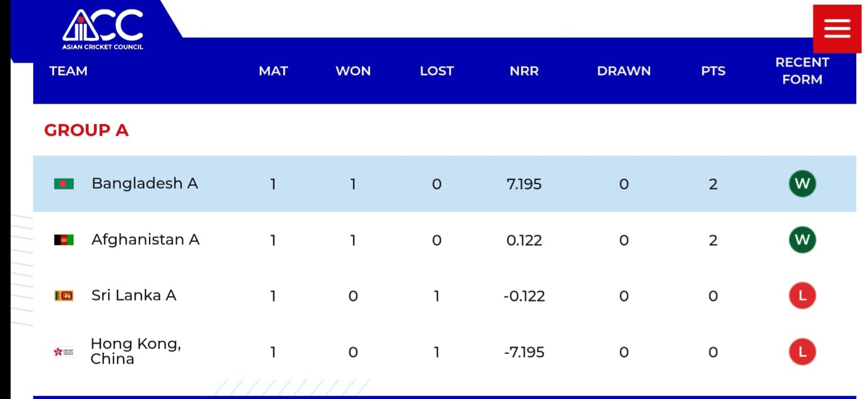Click Bangladesh A's green W form badge
868x399 pixels.
pyautogui.click(x=801, y=183)
